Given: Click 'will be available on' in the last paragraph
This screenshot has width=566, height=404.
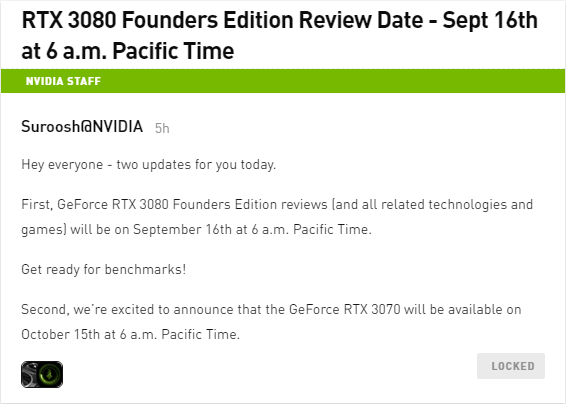Looking at the screenshot, I should click(x=462, y=309).
